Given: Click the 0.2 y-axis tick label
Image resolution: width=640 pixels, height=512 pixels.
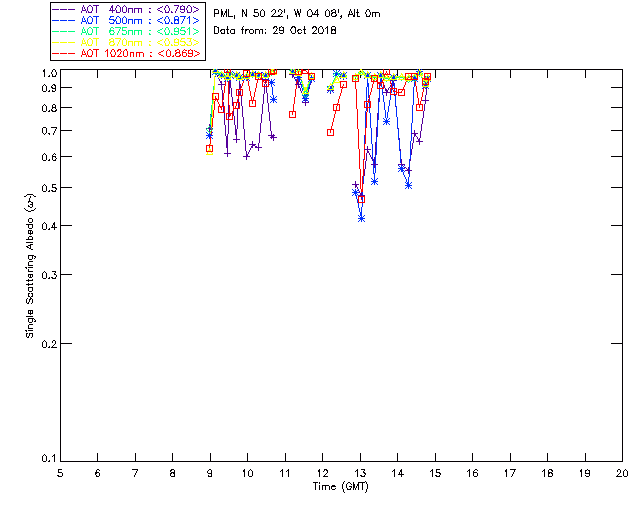Looking at the screenshot, I should coord(49,344).
